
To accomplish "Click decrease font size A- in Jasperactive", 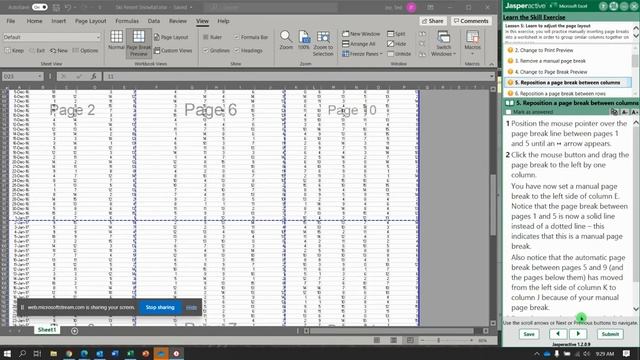I will tap(624, 112).
